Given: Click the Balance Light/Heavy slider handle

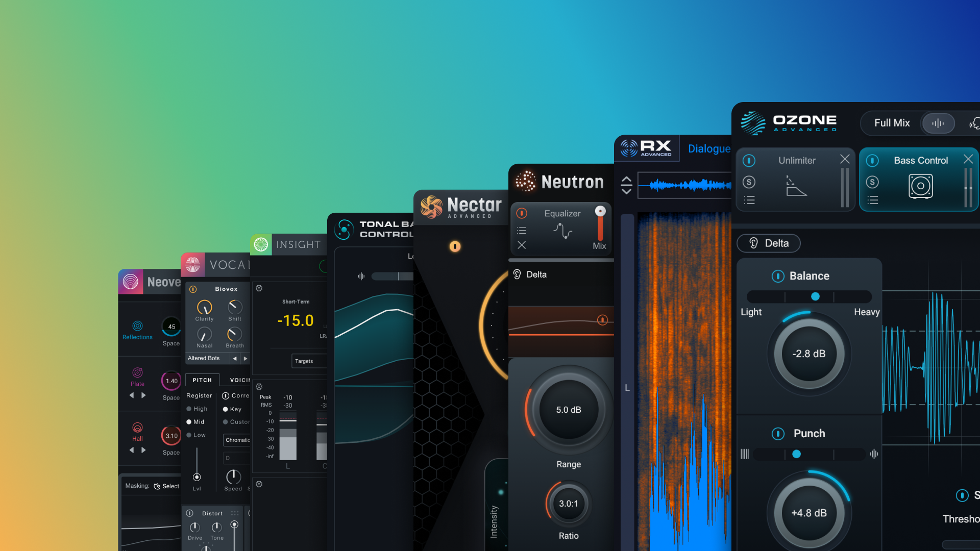Looking at the screenshot, I should (815, 296).
